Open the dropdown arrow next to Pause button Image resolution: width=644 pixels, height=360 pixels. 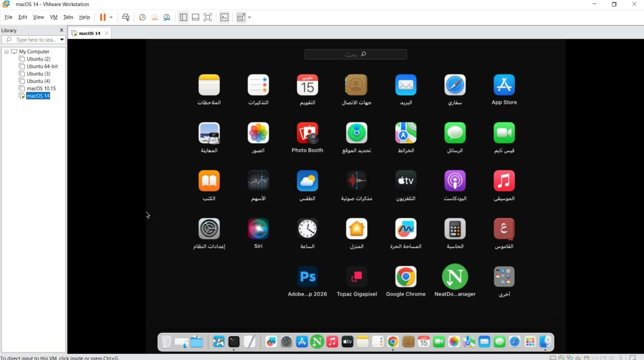111,17
